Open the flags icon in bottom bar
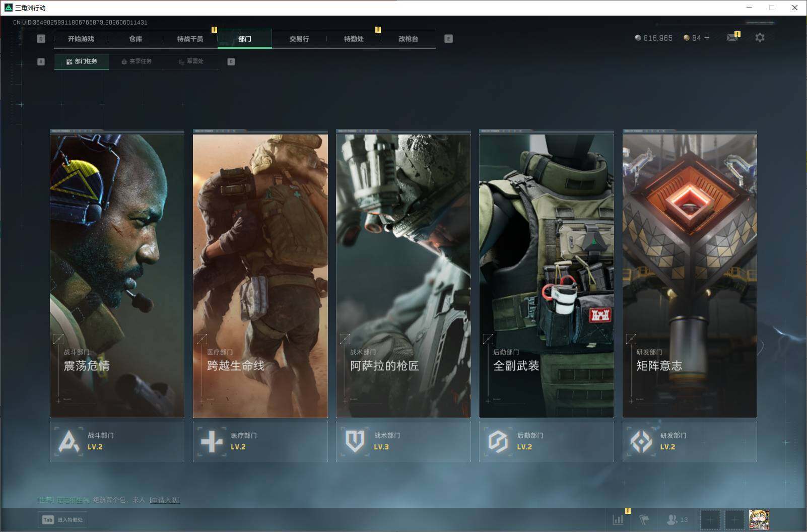This screenshot has height=532, width=807. [644, 519]
